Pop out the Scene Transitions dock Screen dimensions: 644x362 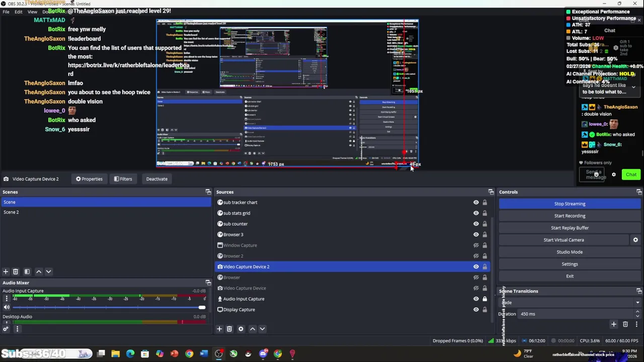point(639,291)
